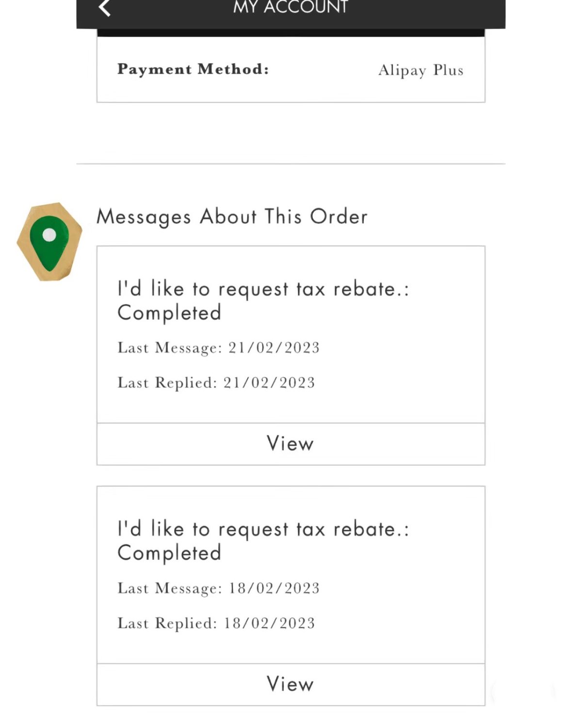View the 21/02/2023 tax rebate message

291,444
